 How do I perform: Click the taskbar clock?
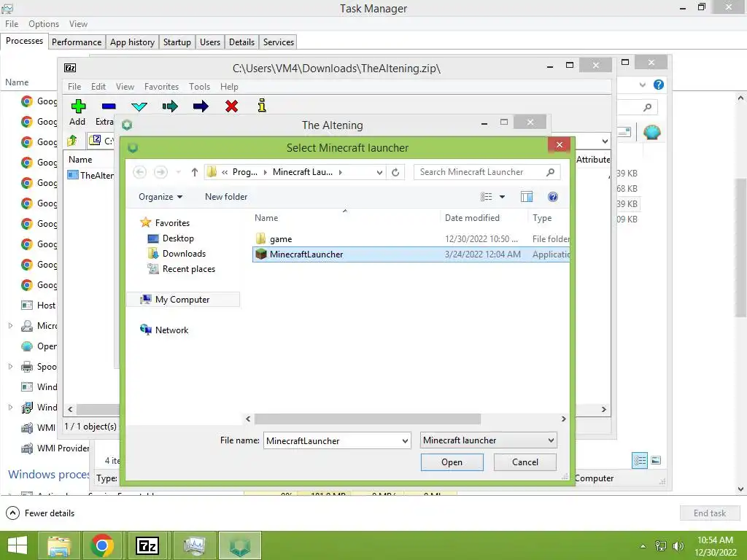[x=715, y=546]
